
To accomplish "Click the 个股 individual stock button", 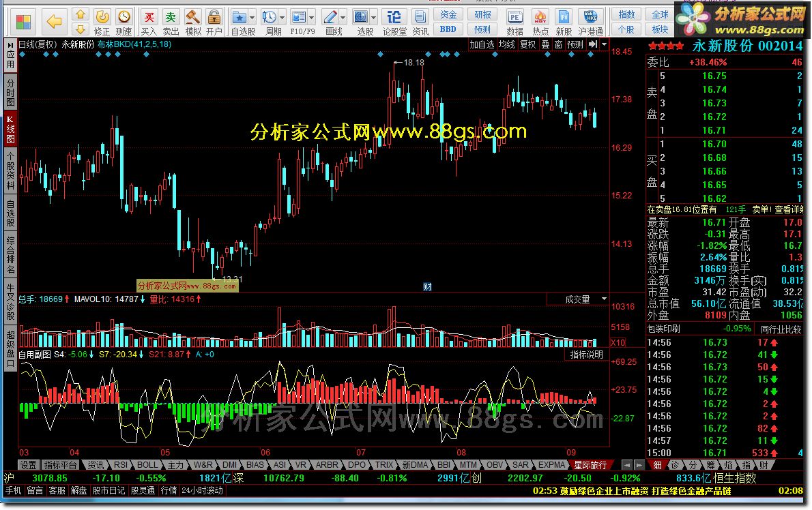I will tap(626, 29).
